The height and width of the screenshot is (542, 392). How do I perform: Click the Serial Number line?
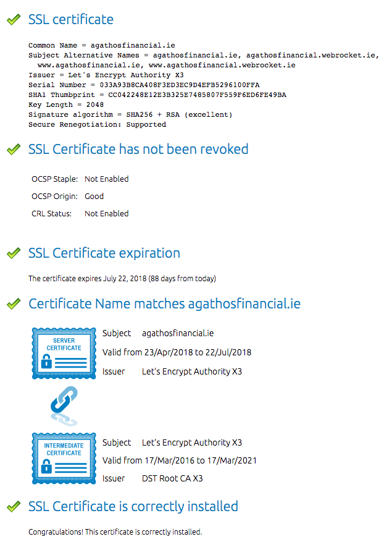click(144, 85)
